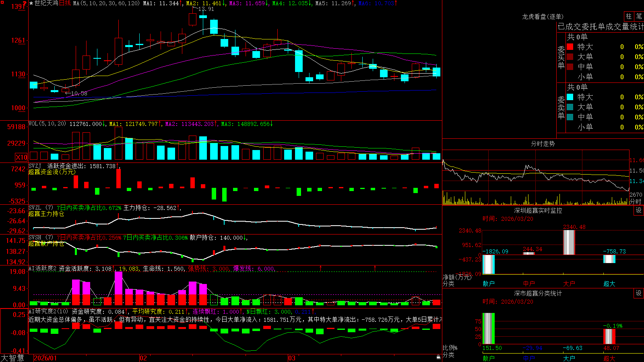The height and width of the screenshot is (362, 644).
Task: Click the -1826.09 散户 value label
Action: [x=495, y=251]
